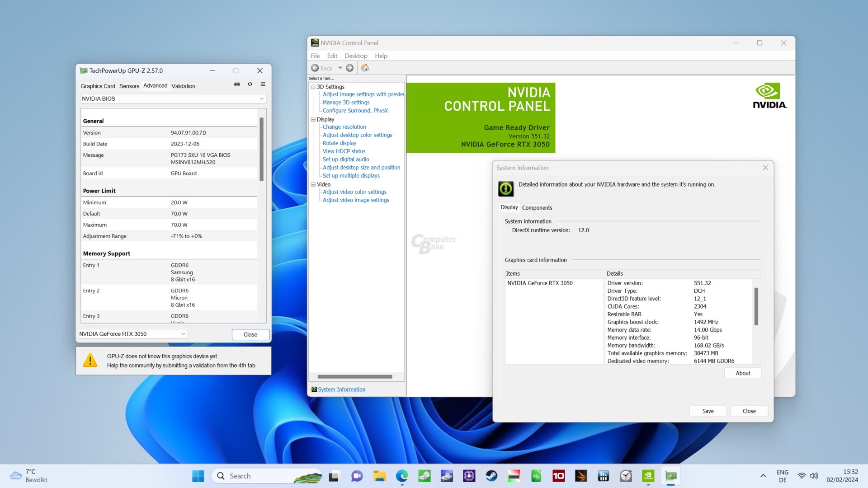Open Adjust image settings with preview
868x488 pixels.
(363, 94)
